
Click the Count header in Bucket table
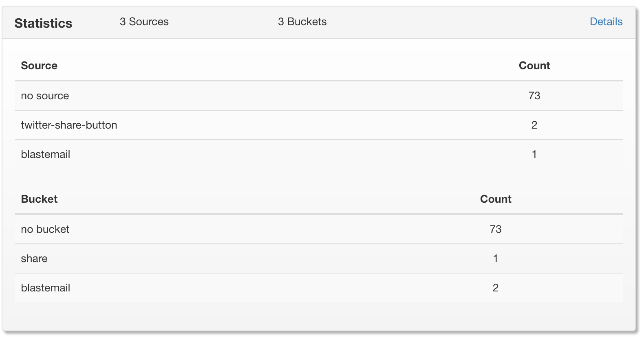[x=496, y=199]
